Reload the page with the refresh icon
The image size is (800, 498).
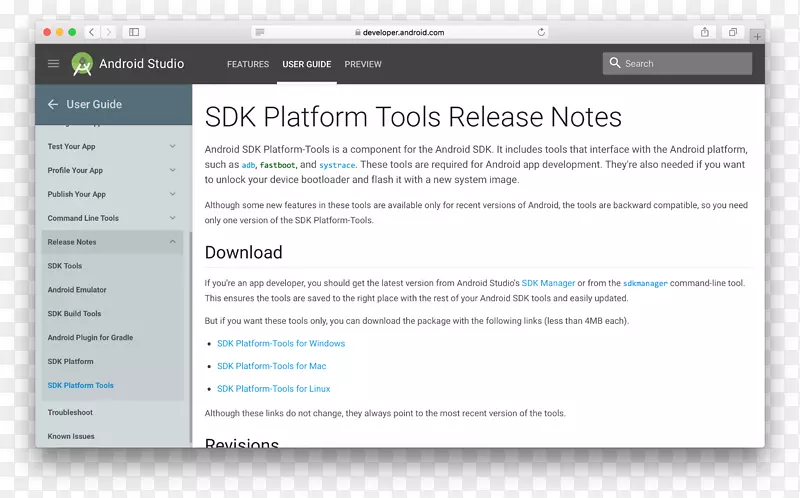point(541,32)
